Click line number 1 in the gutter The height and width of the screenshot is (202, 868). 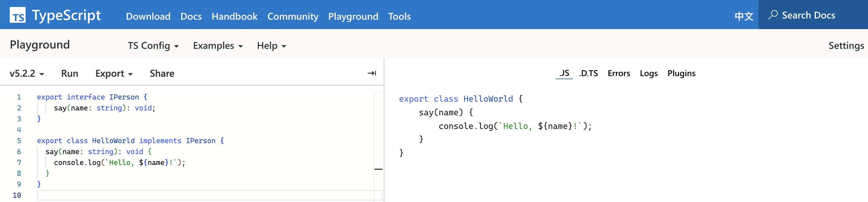coord(19,97)
